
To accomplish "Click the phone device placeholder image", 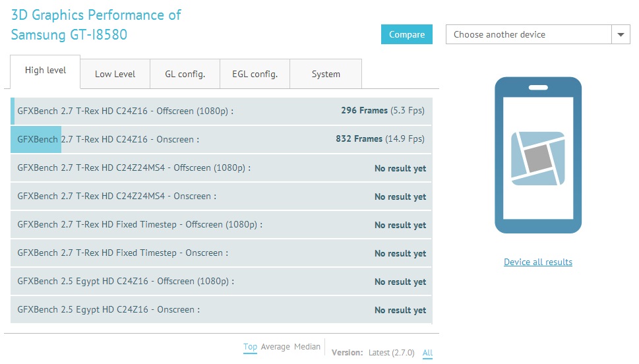I will pyautogui.click(x=538, y=156).
